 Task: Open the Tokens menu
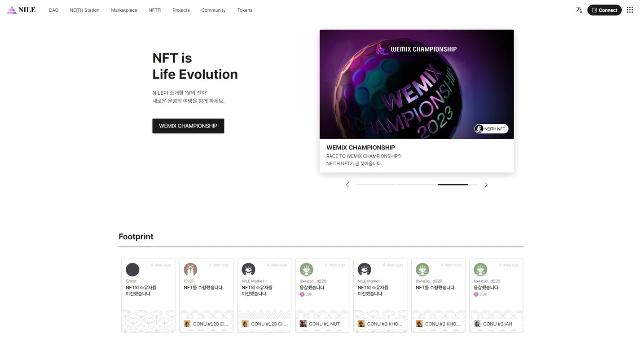point(245,10)
